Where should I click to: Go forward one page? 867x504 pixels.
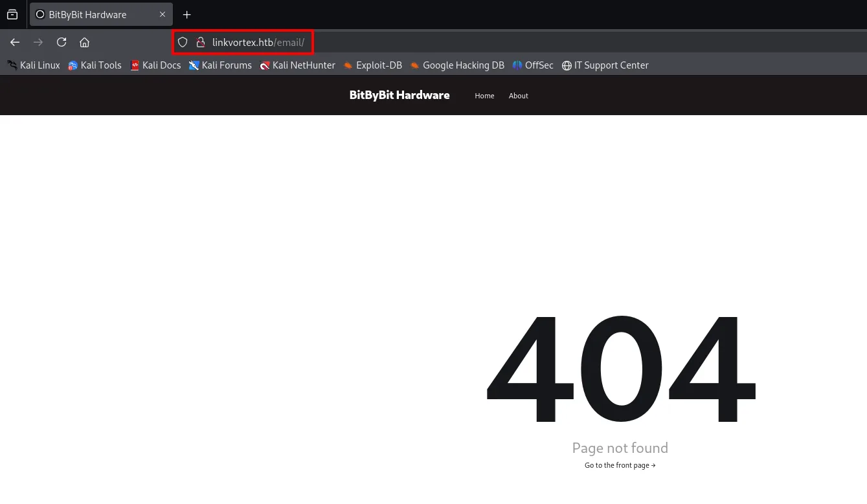(x=38, y=42)
